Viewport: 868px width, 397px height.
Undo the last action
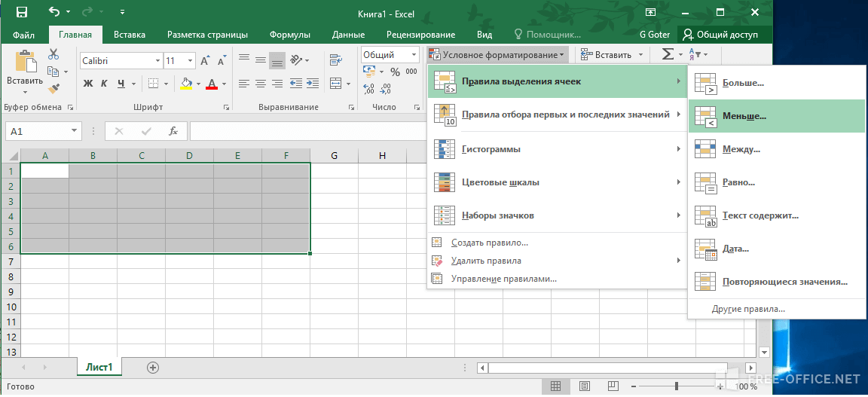pos(54,11)
